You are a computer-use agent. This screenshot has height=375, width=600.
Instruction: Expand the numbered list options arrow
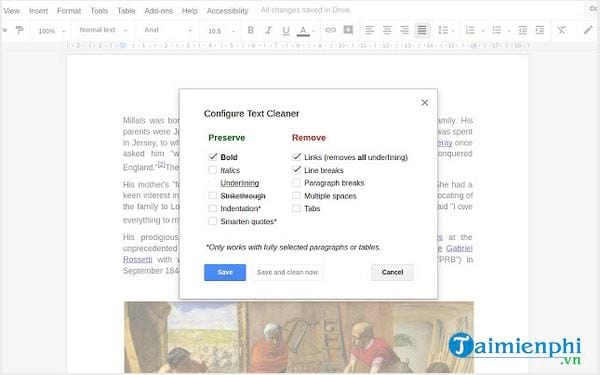coord(483,31)
